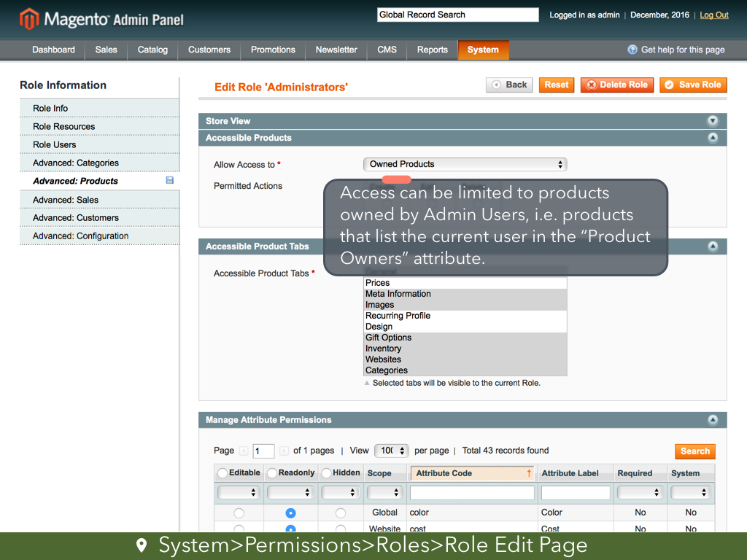Click the save icon beside Advanced: Products
Image resolution: width=747 pixels, height=560 pixels.
pos(170,180)
